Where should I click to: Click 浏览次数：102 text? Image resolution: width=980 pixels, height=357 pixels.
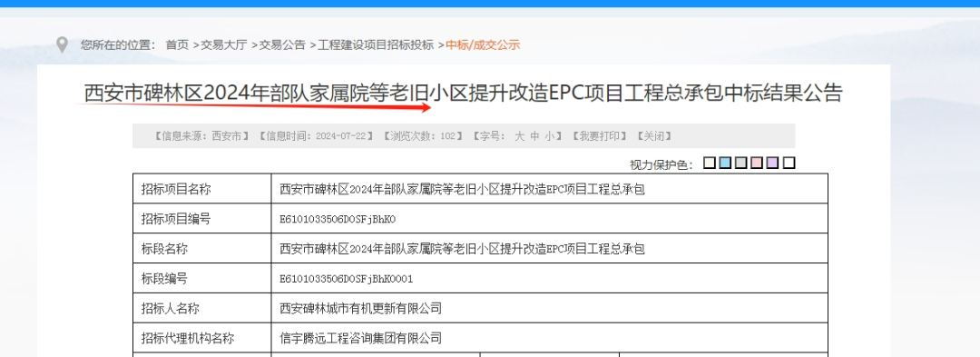pos(423,136)
